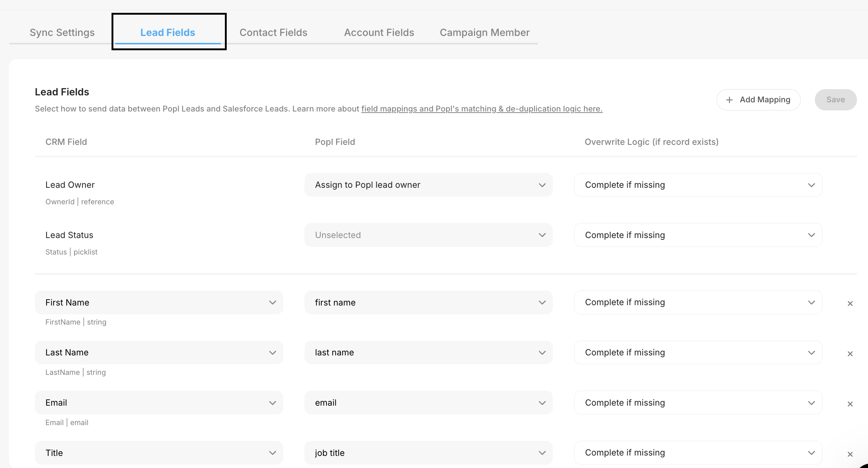The height and width of the screenshot is (468, 868).
Task: Open the Contact Fields tab
Action: [273, 33]
